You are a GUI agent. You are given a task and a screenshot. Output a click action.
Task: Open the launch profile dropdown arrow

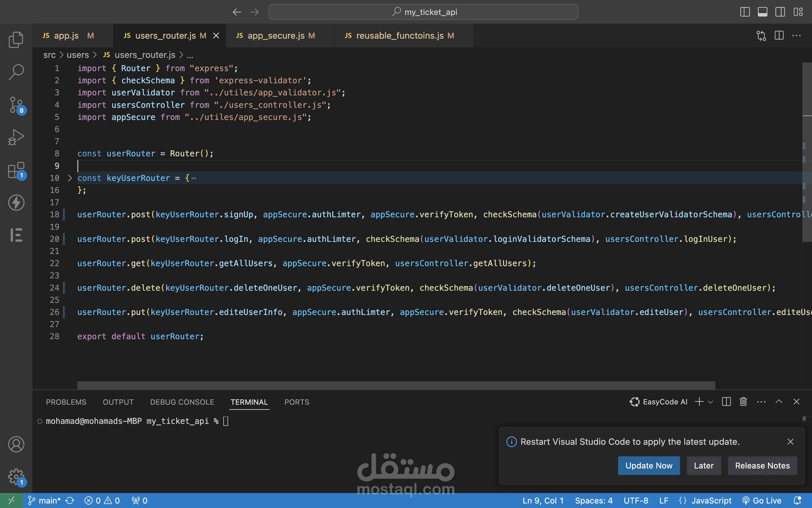710,402
